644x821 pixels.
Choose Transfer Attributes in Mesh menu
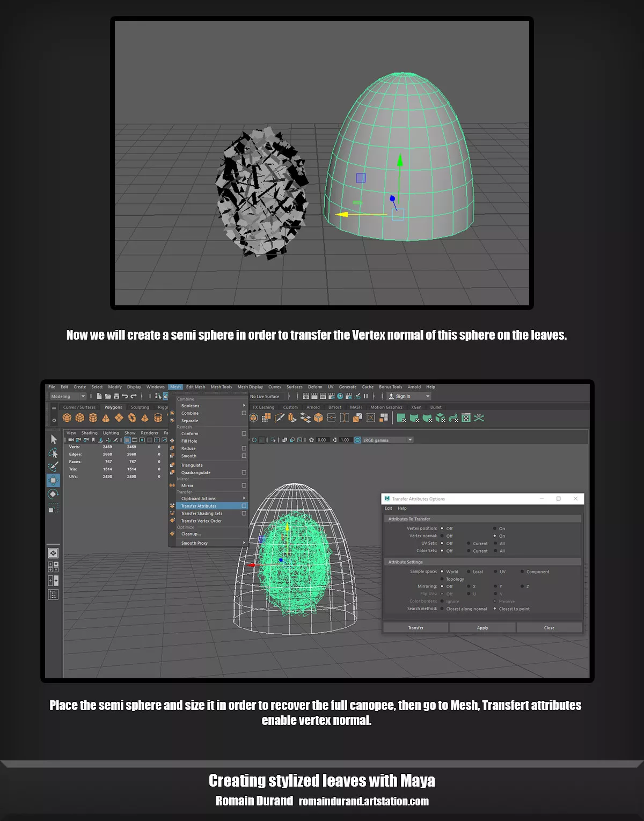coord(199,506)
